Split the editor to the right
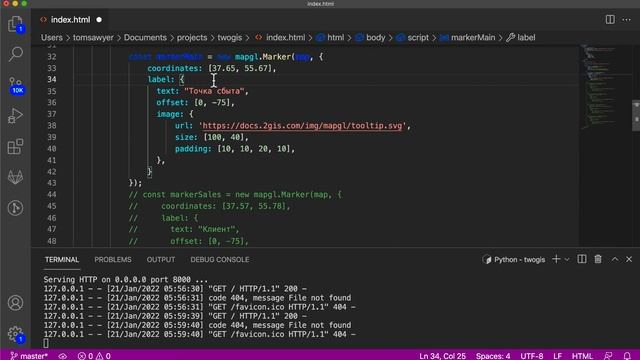This screenshot has height=360, width=640. [x=610, y=20]
